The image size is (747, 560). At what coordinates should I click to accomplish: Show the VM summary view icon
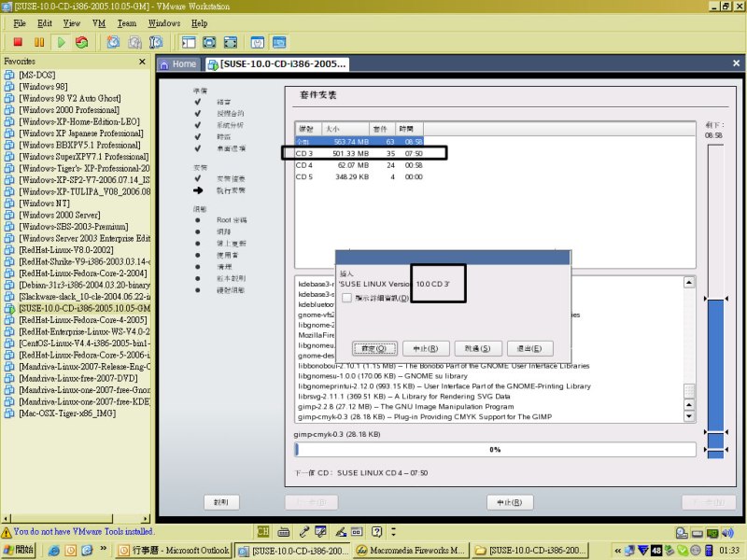point(258,42)
